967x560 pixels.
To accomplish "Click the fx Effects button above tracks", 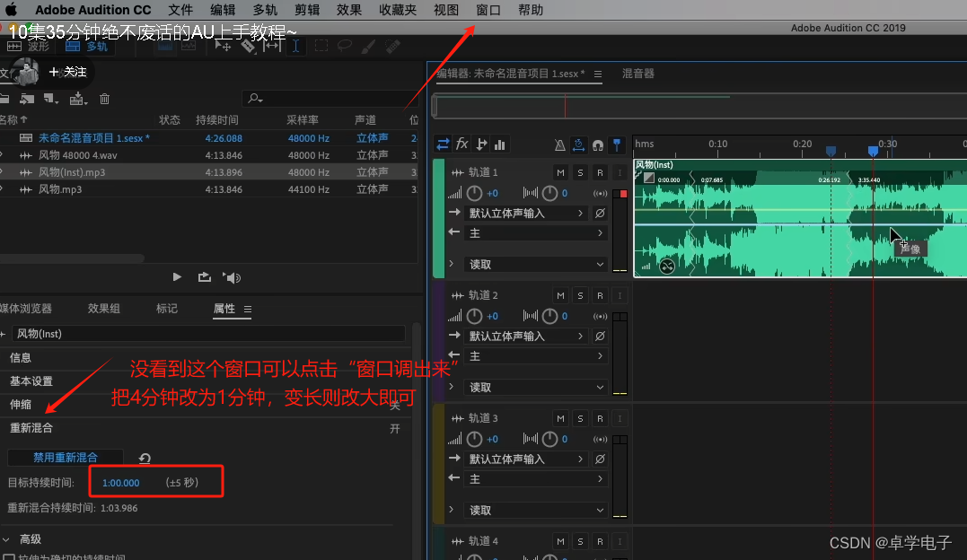I will pyautogui.click(x=462, y=144).
